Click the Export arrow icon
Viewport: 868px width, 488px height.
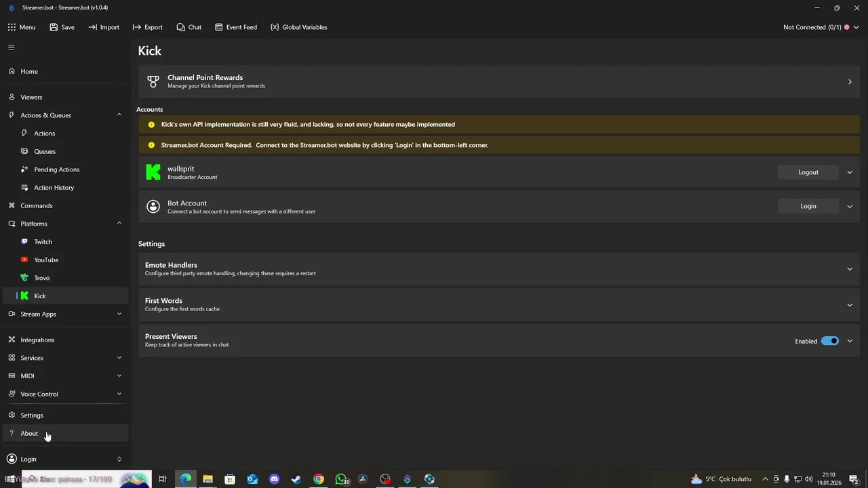pyautogui.click(x=137, y=27)
